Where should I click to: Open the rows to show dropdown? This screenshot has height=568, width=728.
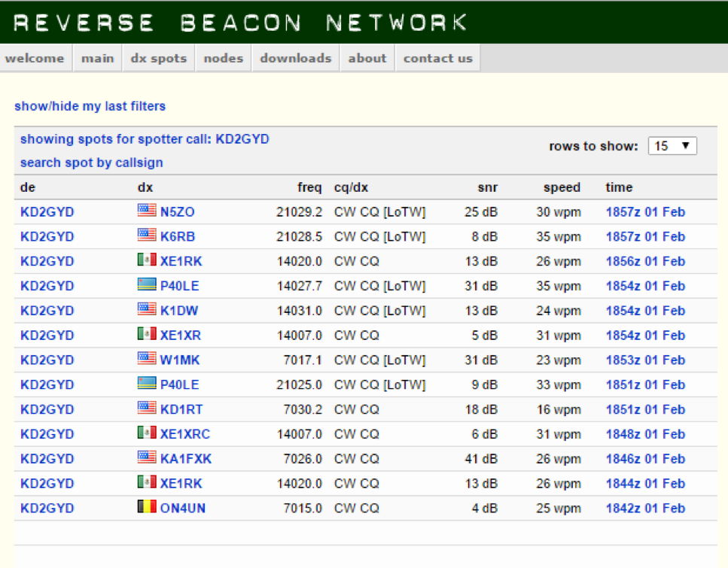coord(672,146)
